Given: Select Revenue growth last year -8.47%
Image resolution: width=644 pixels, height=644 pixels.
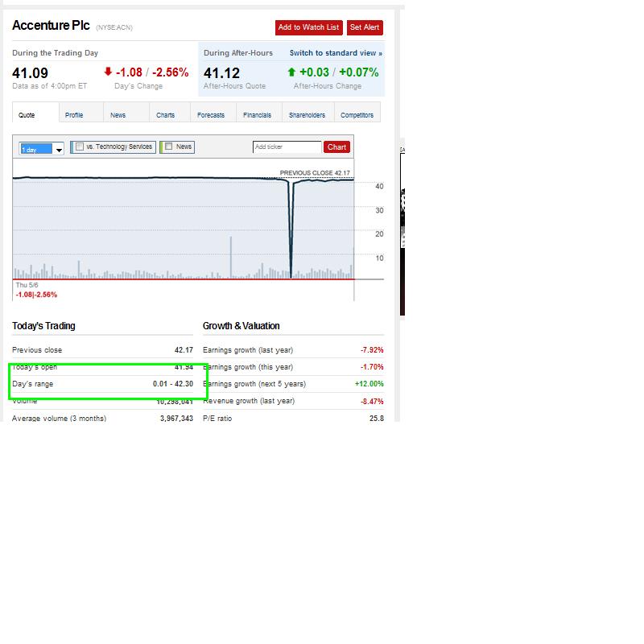Looking at the screenshot, I should (x=372, y=401).
